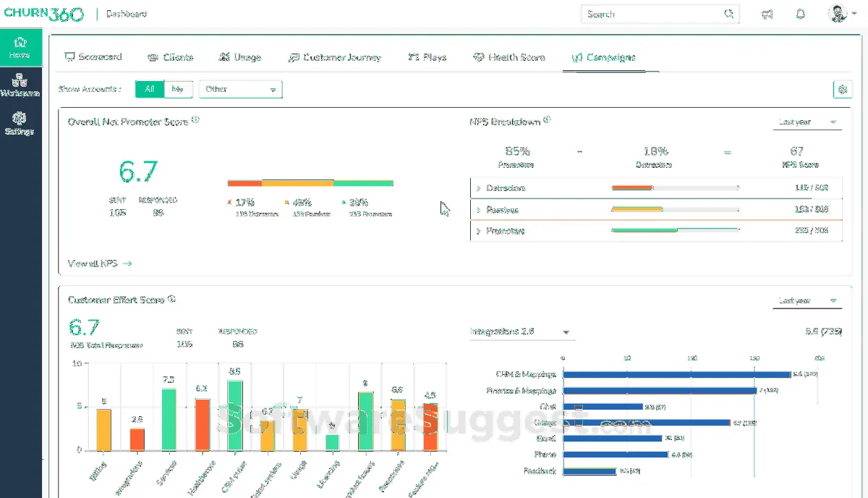The image size is (868, 498).
Task: Switch to the Clients tab
Action: 171,57
